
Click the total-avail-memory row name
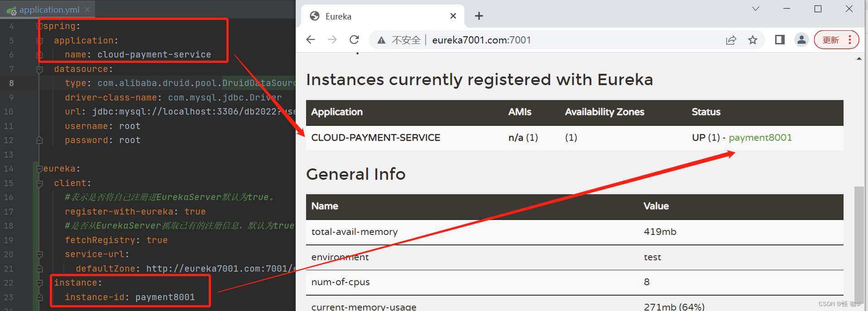point(355,232)
